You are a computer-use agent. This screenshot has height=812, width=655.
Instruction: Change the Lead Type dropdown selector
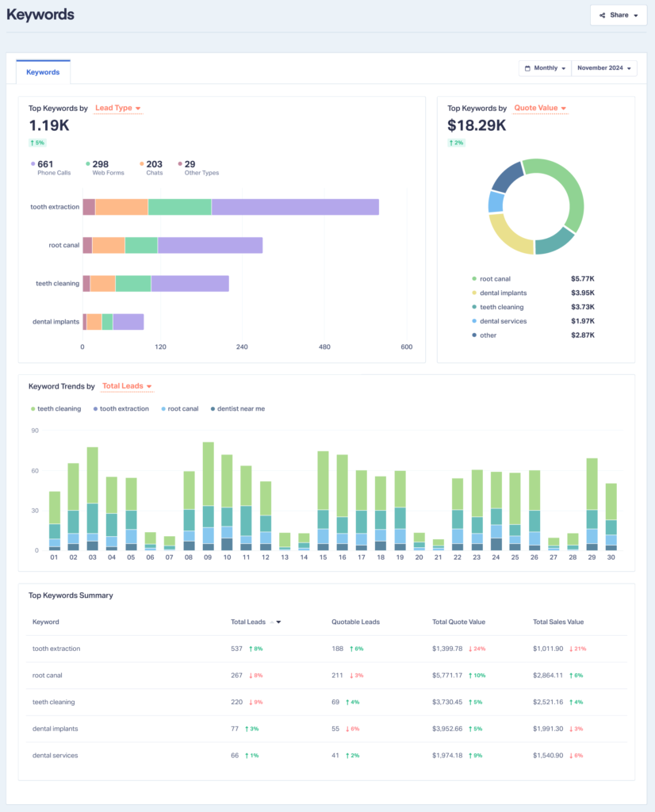point(117,108)
